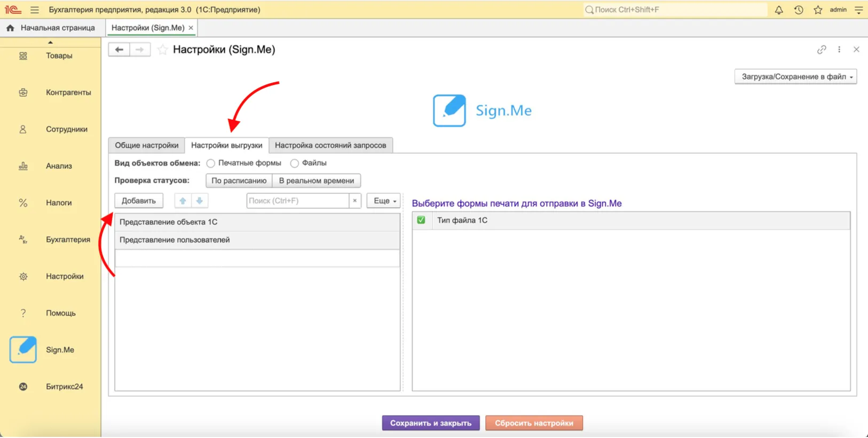868x438 pixels.
Task: Copy link with chain icon
Action: pos(822,50)
